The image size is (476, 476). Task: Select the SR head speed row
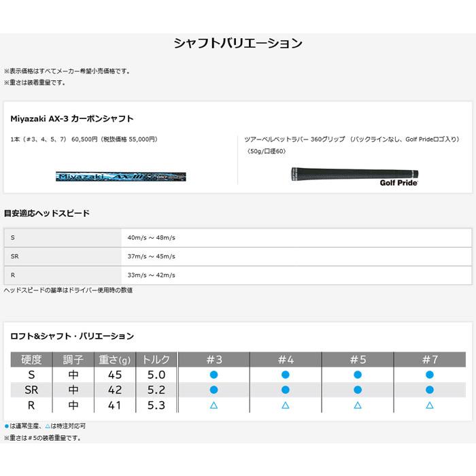(238, 256)
